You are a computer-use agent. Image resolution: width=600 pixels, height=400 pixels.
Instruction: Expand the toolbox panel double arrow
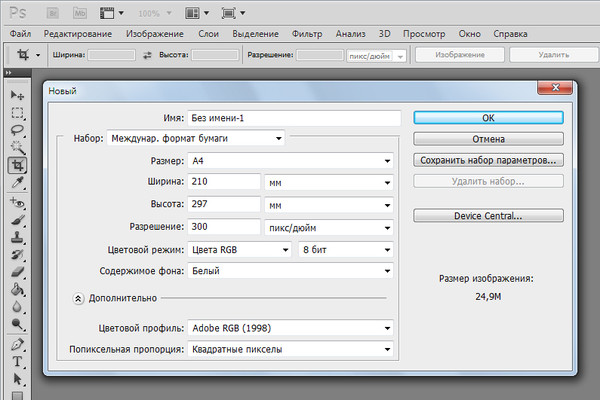point(8,72)
